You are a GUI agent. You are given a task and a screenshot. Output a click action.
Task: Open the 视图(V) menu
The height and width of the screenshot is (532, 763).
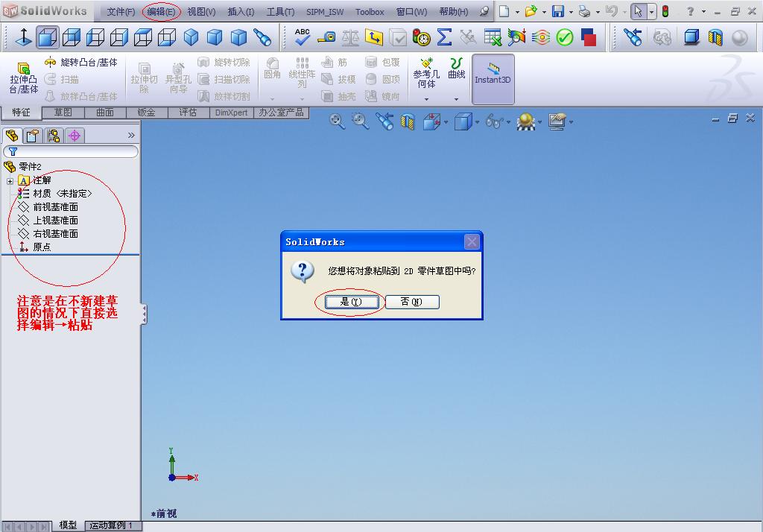point(201,12)
